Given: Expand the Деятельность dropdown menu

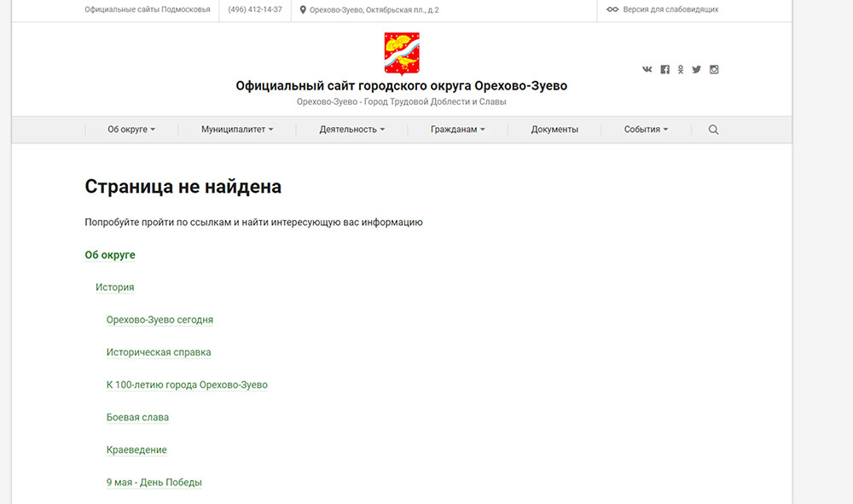Looking at the screenshot, I should (x=352, y=130).
